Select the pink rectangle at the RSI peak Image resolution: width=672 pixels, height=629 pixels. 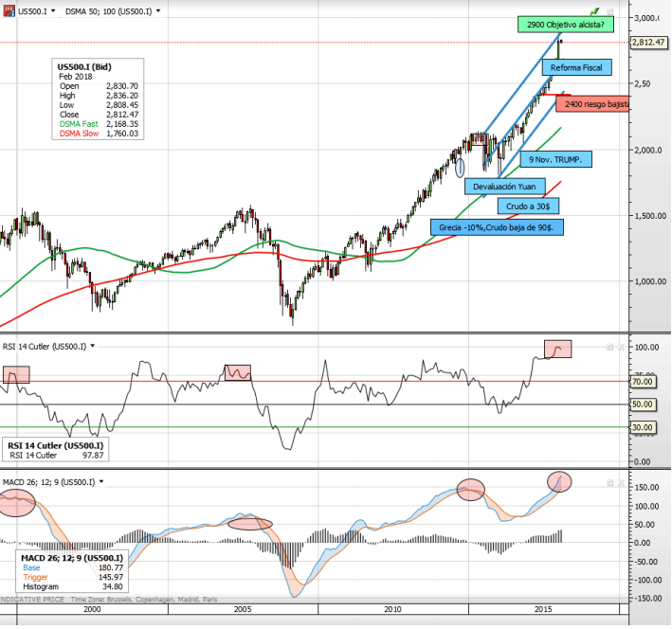pos(557,349)
